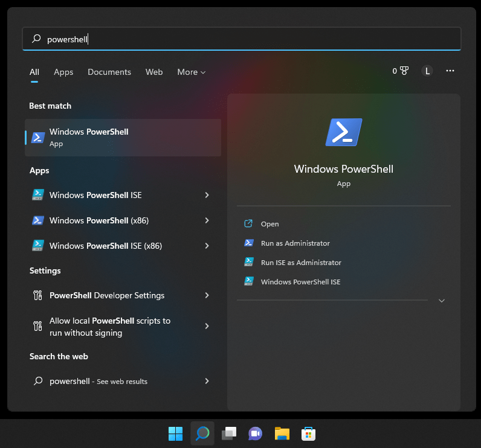The width and height of the screenshot is (481, 448).
Task: Switch to the Web tab
Action: [x=154, y=72]
